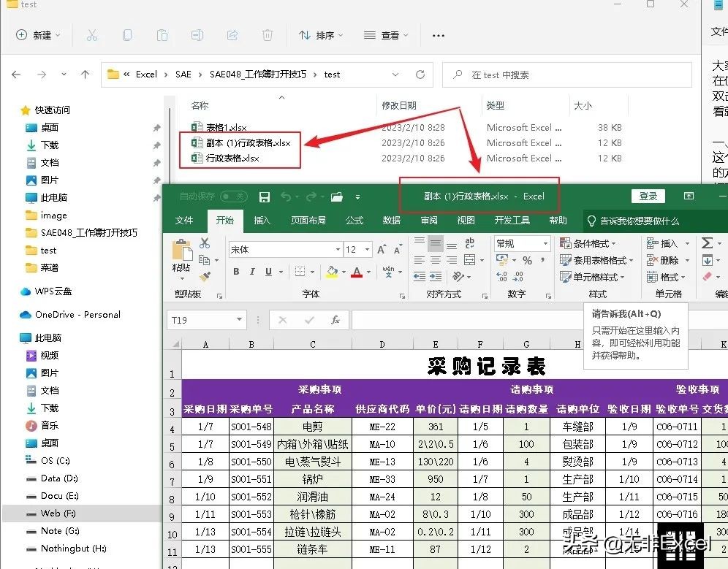Screen dimensions: 728x569
Task: Open the three-dot See more menu in Explorer
Action: click(x=439, y=35)
